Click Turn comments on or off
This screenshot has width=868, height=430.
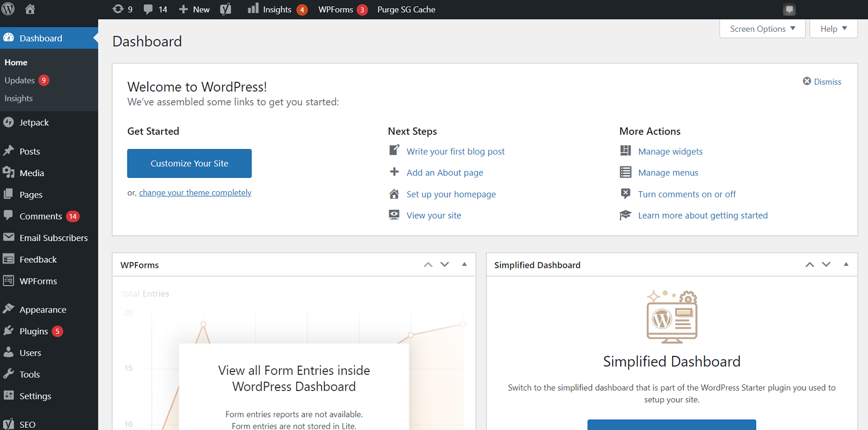[687, 194]
